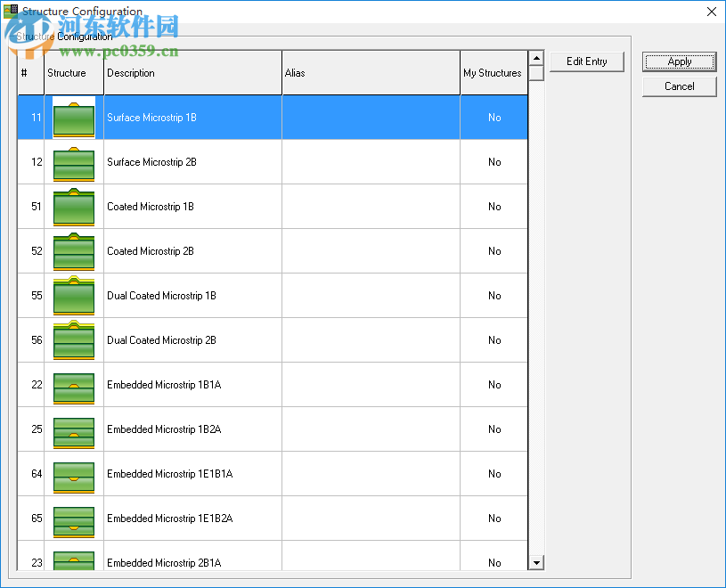The width and height of the screenshot is (726, 588).
Task: Select the Embedded Microstrip 1E1B1A structure icon
Action: click(x=74, y=478)
